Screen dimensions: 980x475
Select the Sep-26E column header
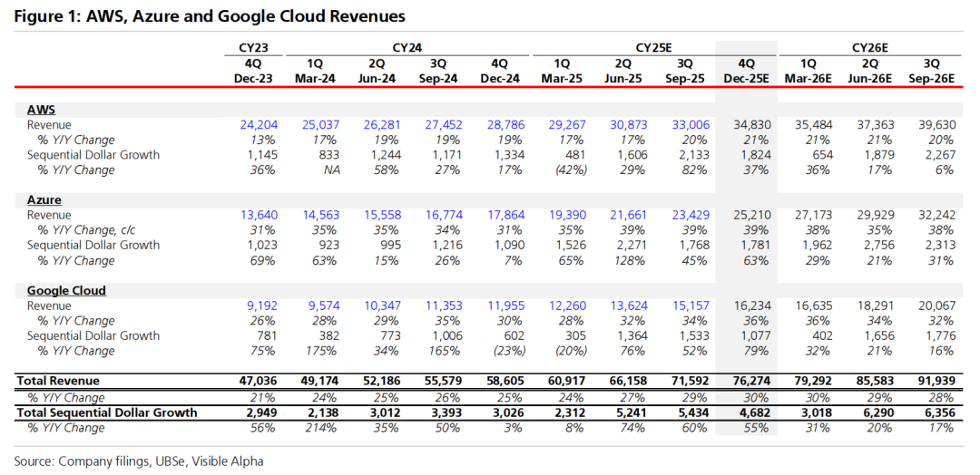[931, 79]
